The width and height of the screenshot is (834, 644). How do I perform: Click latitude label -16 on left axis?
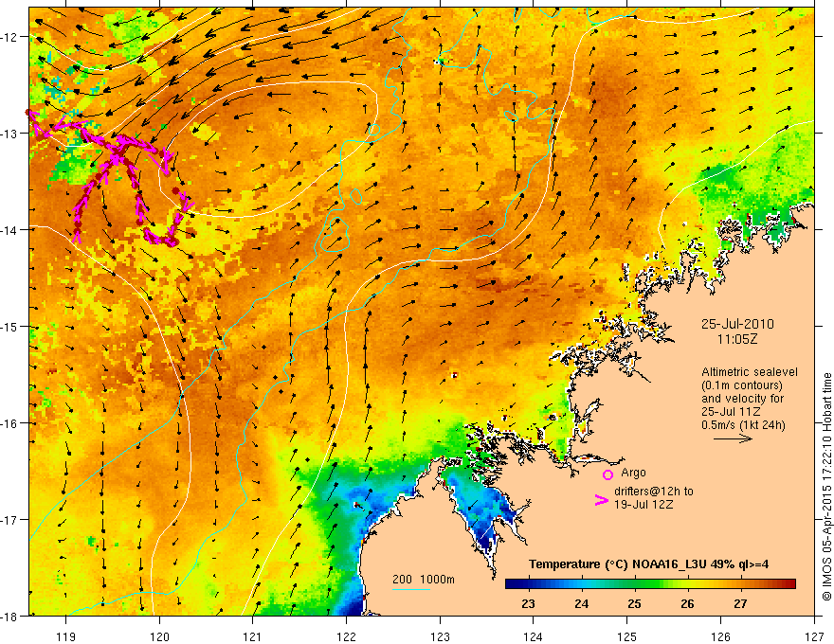pyautogui.click(x=10, y=423)
